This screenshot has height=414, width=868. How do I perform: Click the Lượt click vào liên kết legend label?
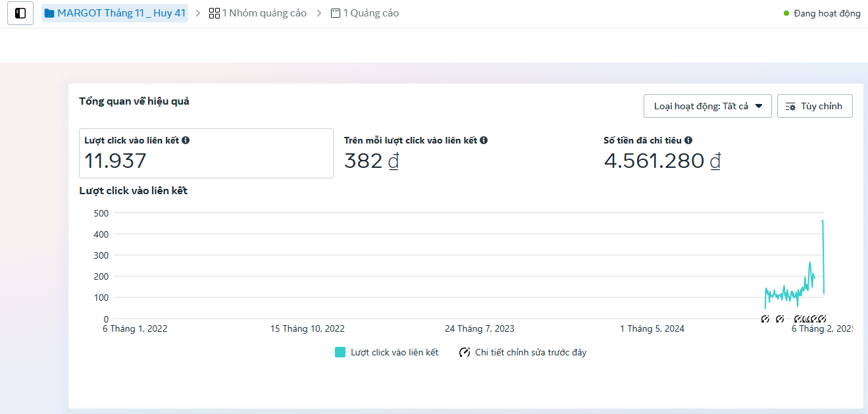click(395, 352)
